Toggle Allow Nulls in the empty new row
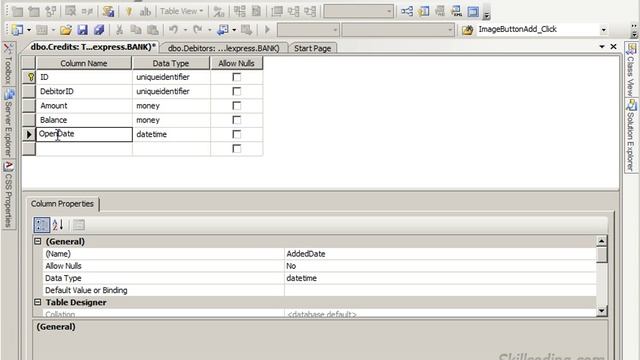This screenshot has width=640, height=360. click(236, 148)
